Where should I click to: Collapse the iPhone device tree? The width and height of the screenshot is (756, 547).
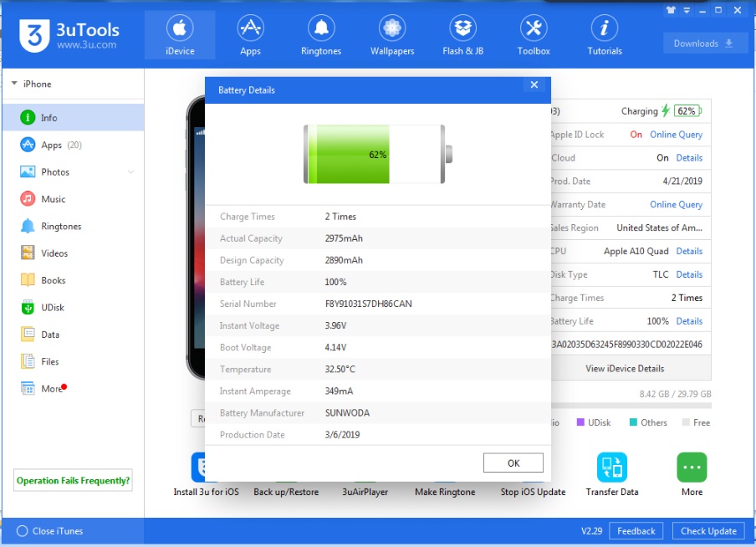click(x=14, y=84)
